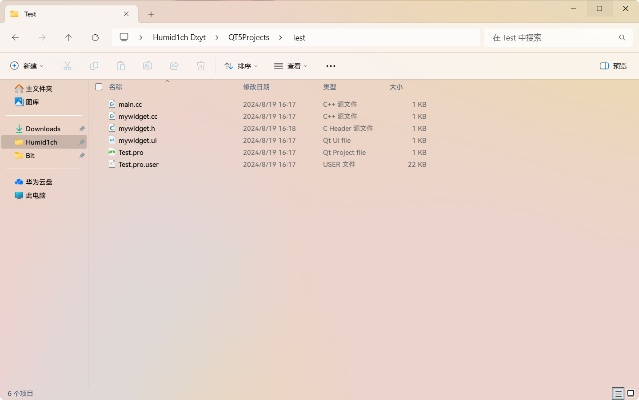The height and width of the screenshot is (400, 639).
Task: Open the View dropdown menu
Action: (291, 66)
